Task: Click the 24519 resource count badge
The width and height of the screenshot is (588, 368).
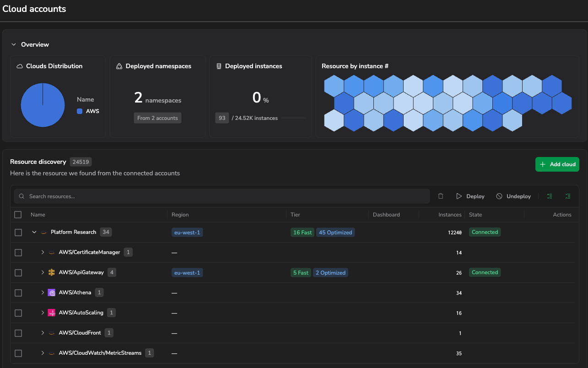Action: [81, 162]
